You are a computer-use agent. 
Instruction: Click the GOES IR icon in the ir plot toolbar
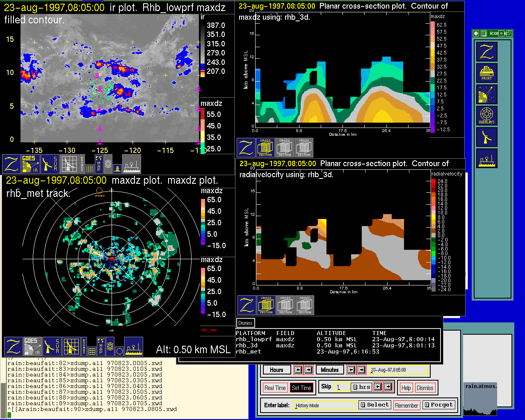tap(31, 164)
